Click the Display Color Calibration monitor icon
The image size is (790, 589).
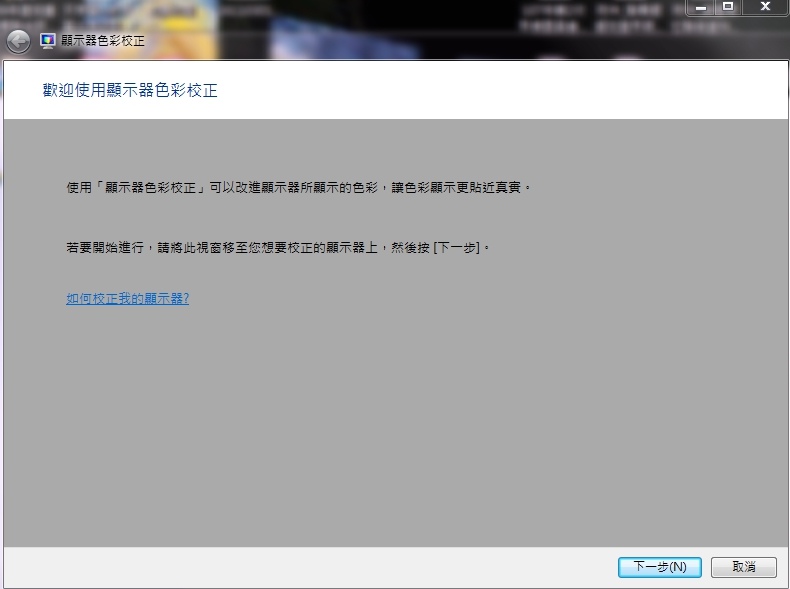[48, 41]
